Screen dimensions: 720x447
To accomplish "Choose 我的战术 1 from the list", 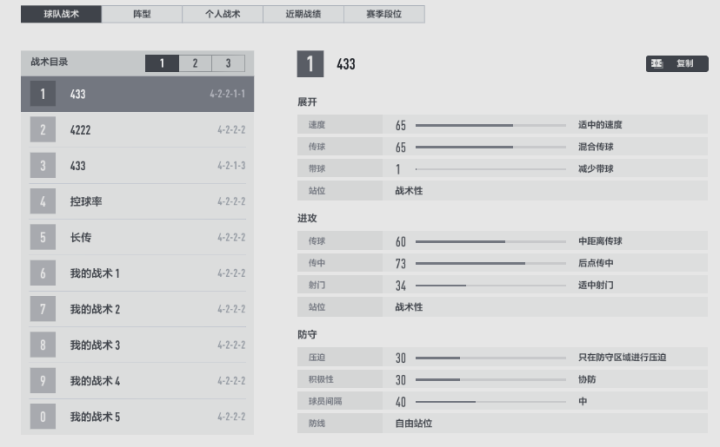I will pyautogui.click(x=137, y=273).
